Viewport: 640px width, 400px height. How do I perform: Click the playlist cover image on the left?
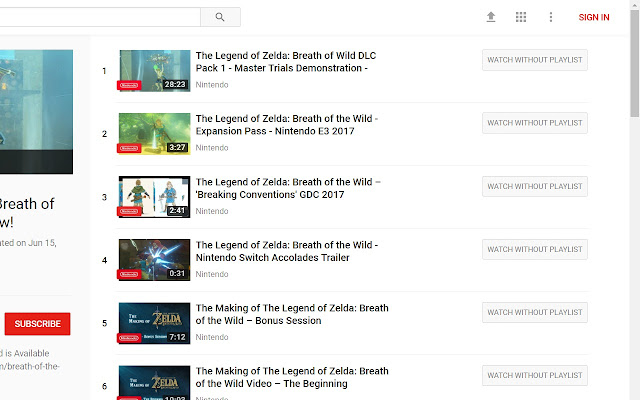click(36, 112)
